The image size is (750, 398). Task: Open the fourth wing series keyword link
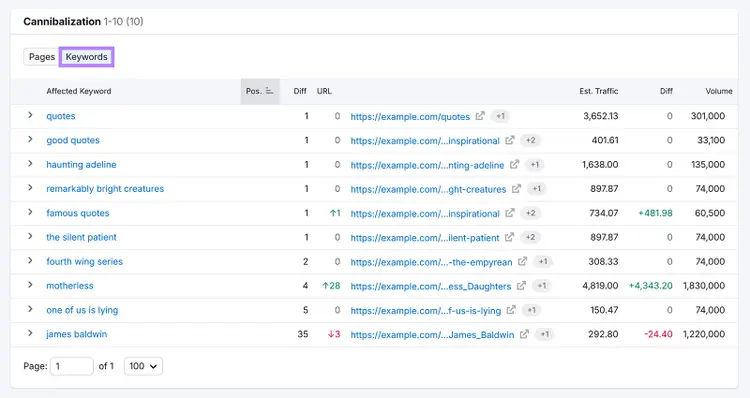pyautogui.click(x=84, y=261)
